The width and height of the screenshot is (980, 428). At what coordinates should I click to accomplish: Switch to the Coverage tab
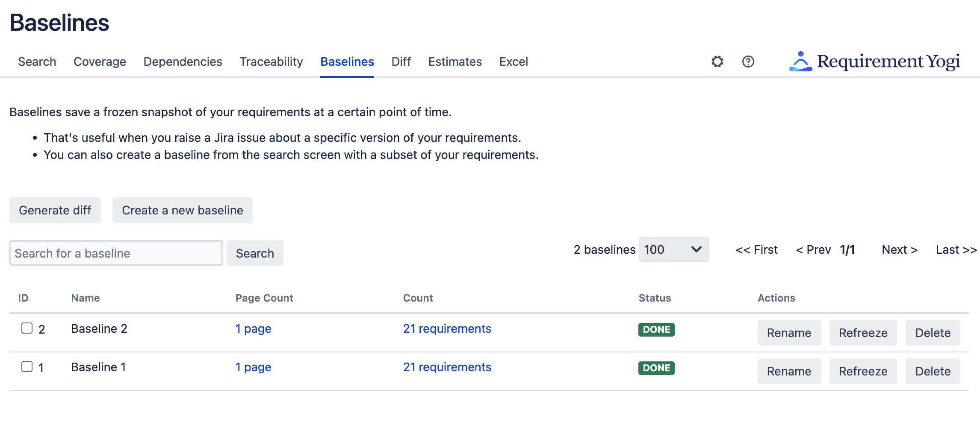point(99,62)
